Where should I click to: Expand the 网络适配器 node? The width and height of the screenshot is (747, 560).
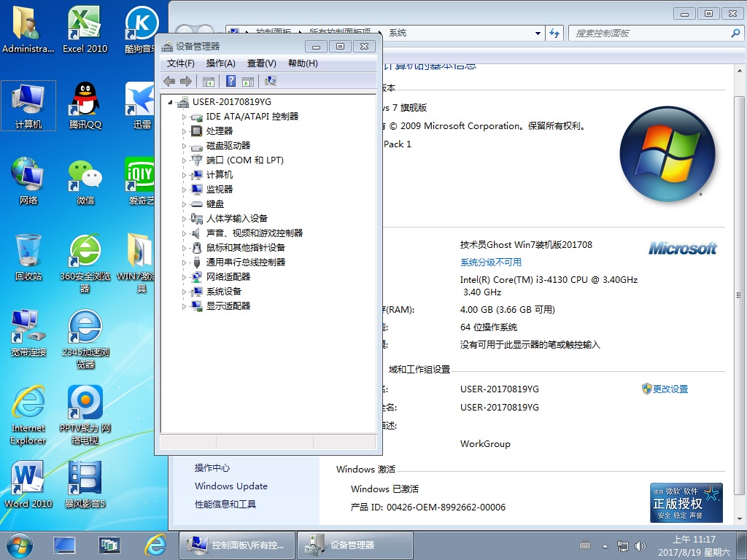pos(184,277)
